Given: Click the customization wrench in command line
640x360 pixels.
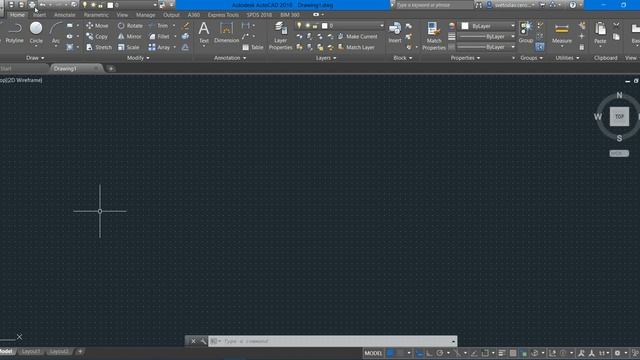Looking at the screenshot, I should [x=203, y=341].
